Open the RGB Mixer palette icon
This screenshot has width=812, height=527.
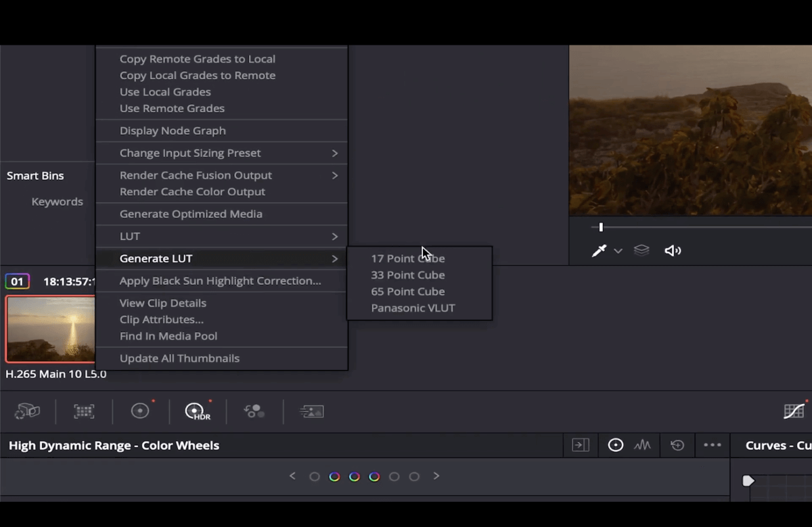254,411
